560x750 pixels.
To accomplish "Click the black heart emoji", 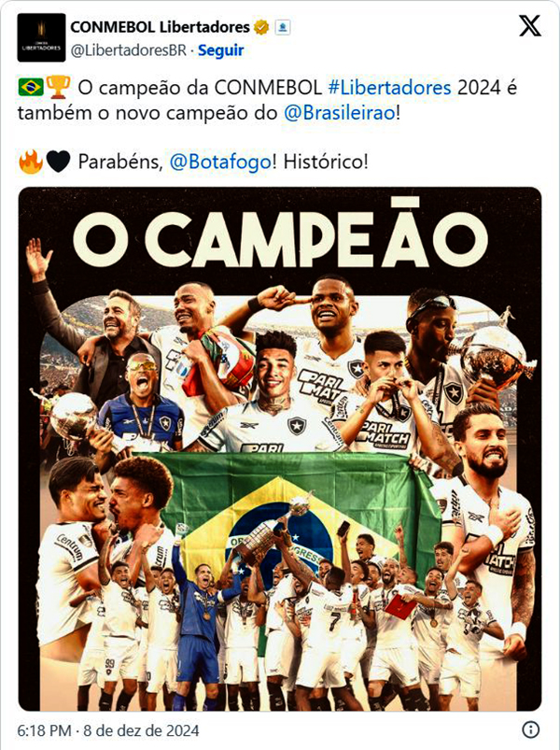I will pos(58,163).
